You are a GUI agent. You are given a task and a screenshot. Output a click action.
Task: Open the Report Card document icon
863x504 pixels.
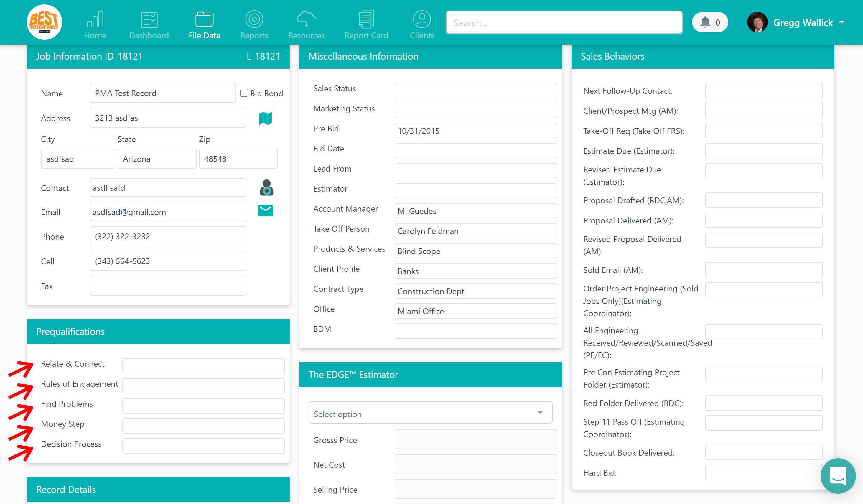click(366, 19)
